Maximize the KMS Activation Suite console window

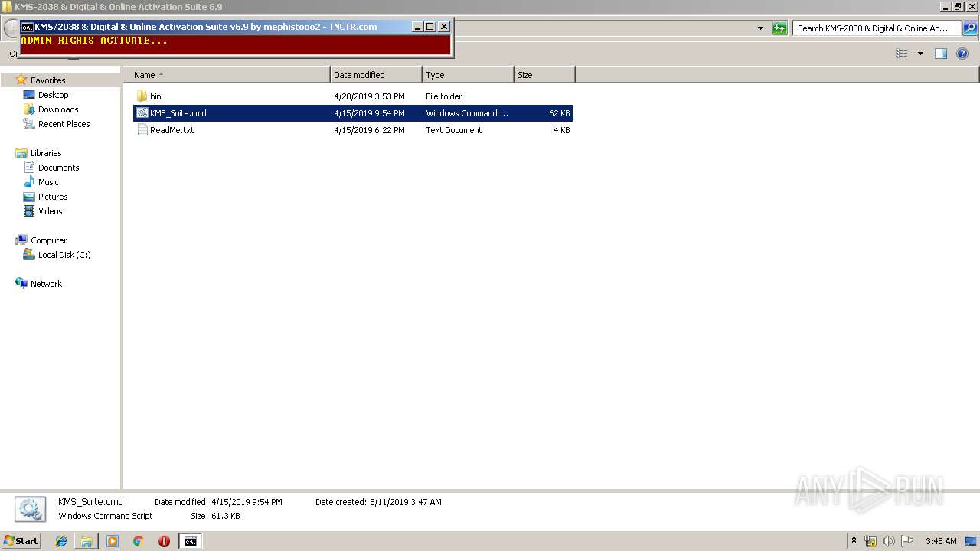[430, 27]
